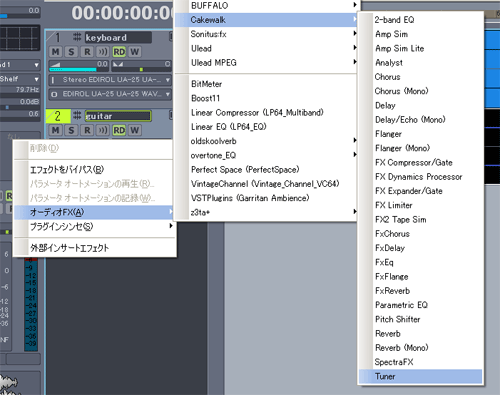The width and height of the screenshot is (500, 395).
Task: Open Stereo EDIROL UA-25 input dropdown
Action: tap(110, 80)
